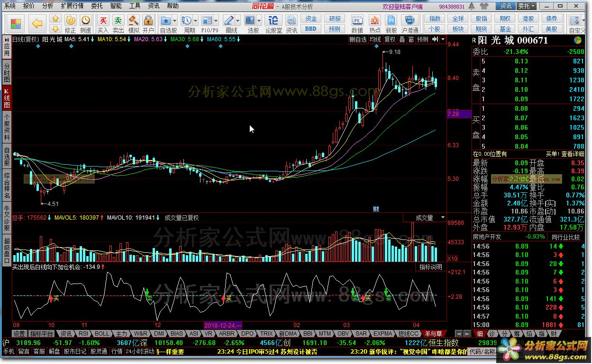This screenshot has width=592, height=364.
Task: Click the 资金 button
Action: pos(311,19)
